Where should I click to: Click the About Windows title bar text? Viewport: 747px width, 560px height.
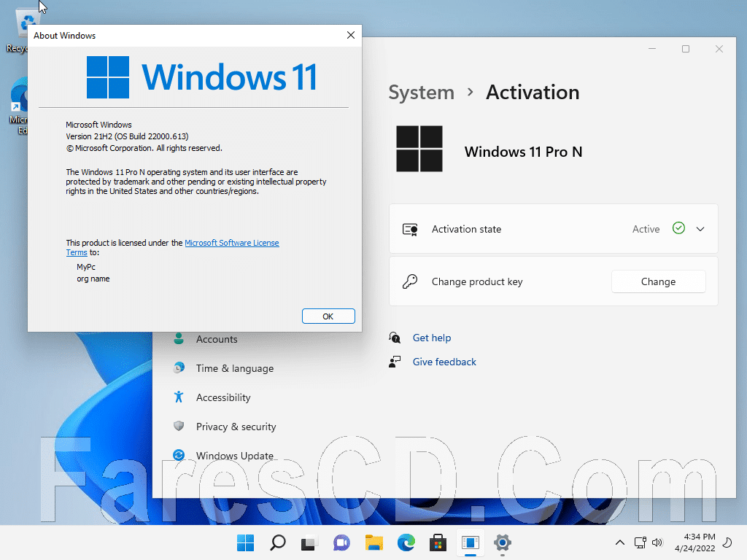(x=64, y=36)
